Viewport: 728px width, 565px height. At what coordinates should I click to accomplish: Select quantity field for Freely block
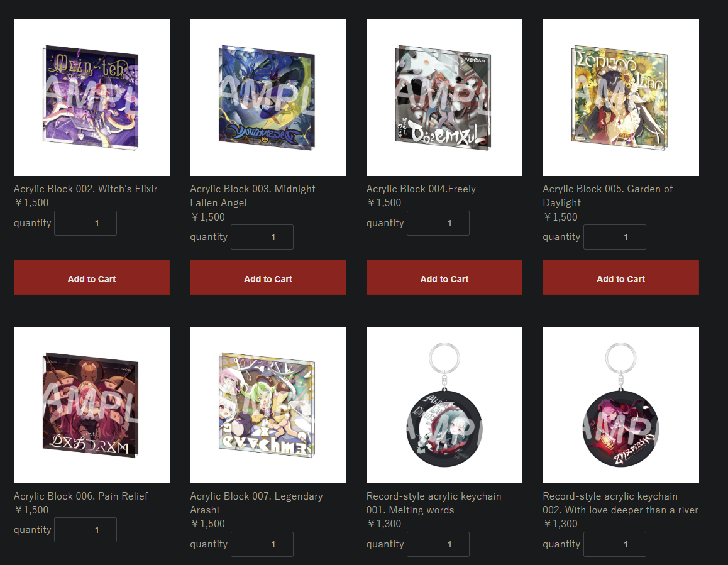pyautogui.click(x=438, y=223)
